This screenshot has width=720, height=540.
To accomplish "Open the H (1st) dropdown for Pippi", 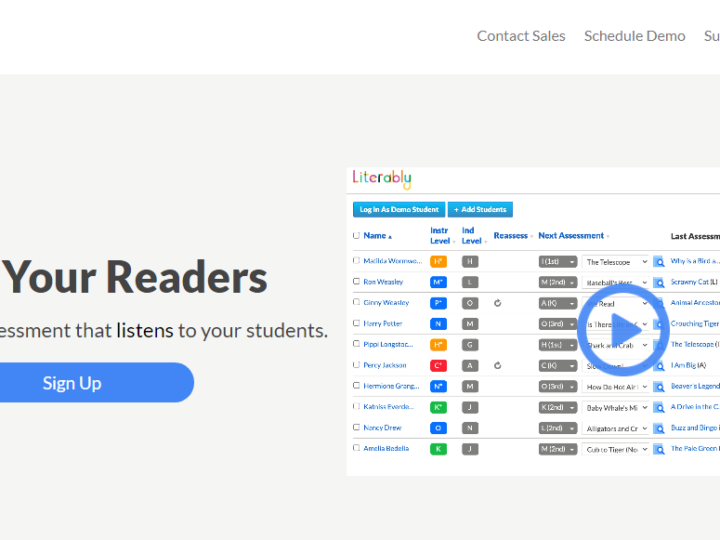I will [557, 345].
